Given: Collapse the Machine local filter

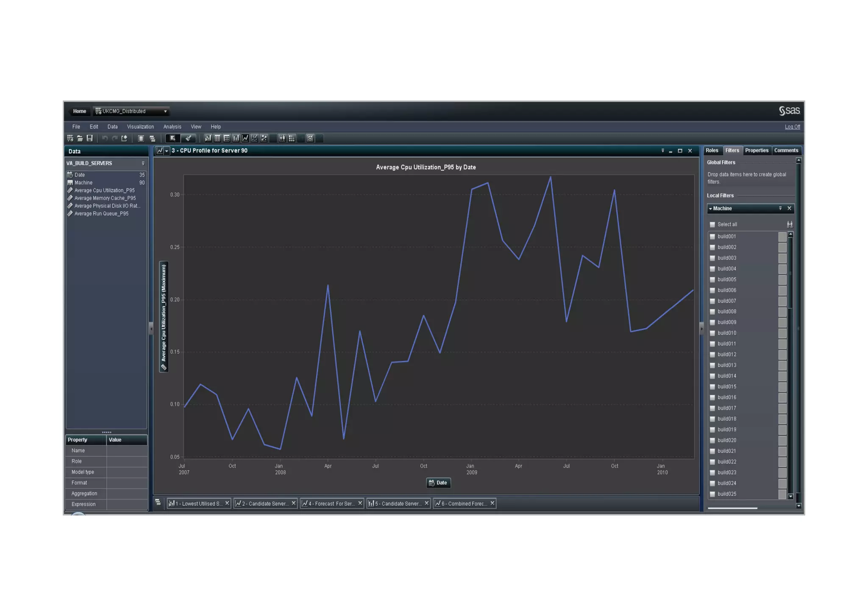Looking at the screenshot, I should [710, 208].
